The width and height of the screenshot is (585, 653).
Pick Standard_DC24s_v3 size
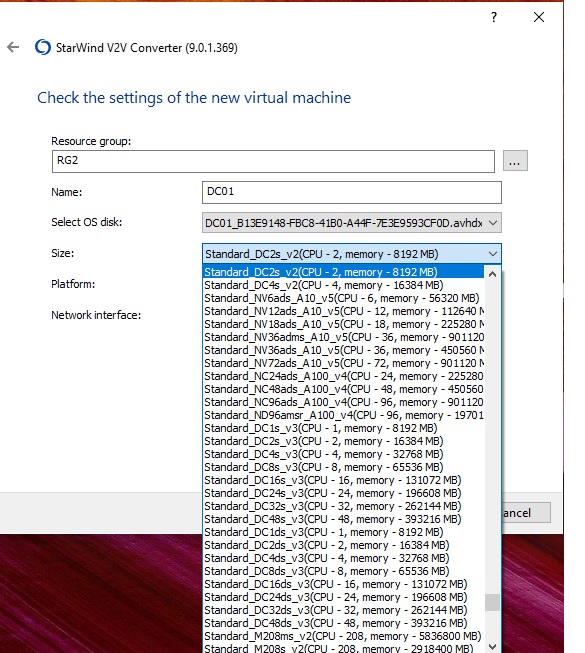(344, 493)
